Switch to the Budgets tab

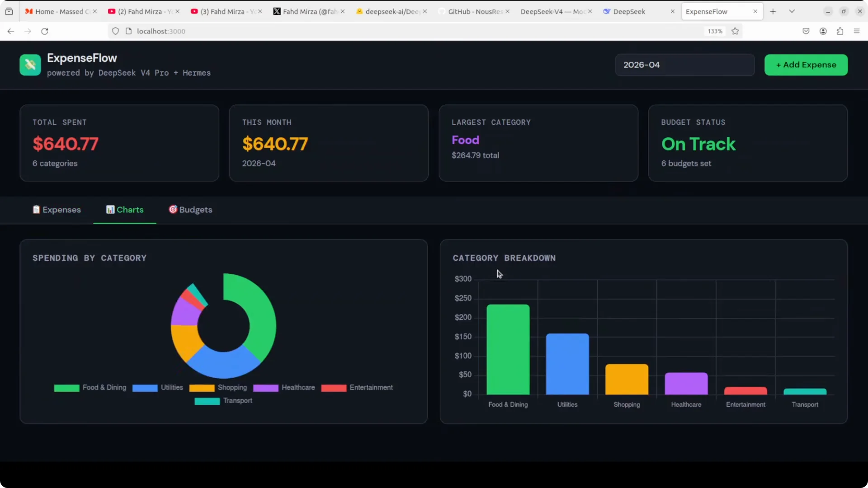point(190,210)
